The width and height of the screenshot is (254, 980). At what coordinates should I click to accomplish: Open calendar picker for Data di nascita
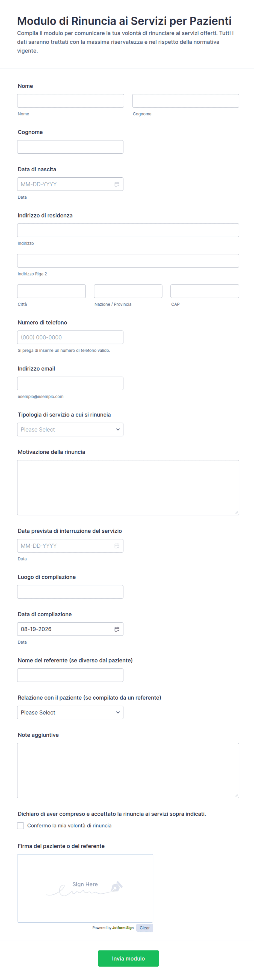(117, 184)
